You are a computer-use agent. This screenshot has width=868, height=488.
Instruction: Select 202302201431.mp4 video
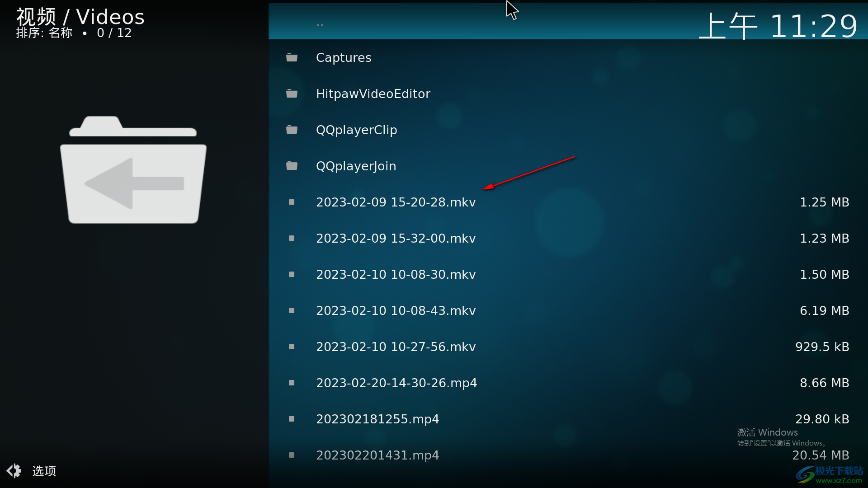pyautogui.click(x=568, y=455)
